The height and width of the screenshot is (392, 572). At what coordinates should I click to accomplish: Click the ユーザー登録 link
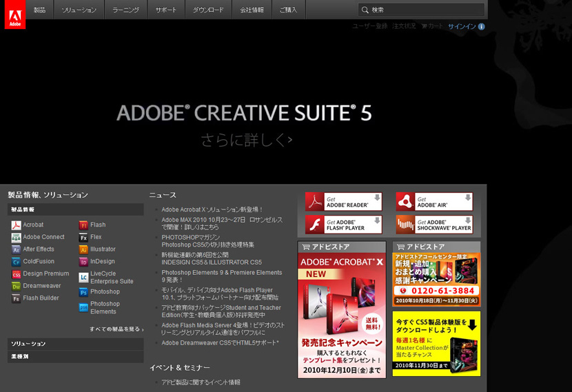coord(370,26)
